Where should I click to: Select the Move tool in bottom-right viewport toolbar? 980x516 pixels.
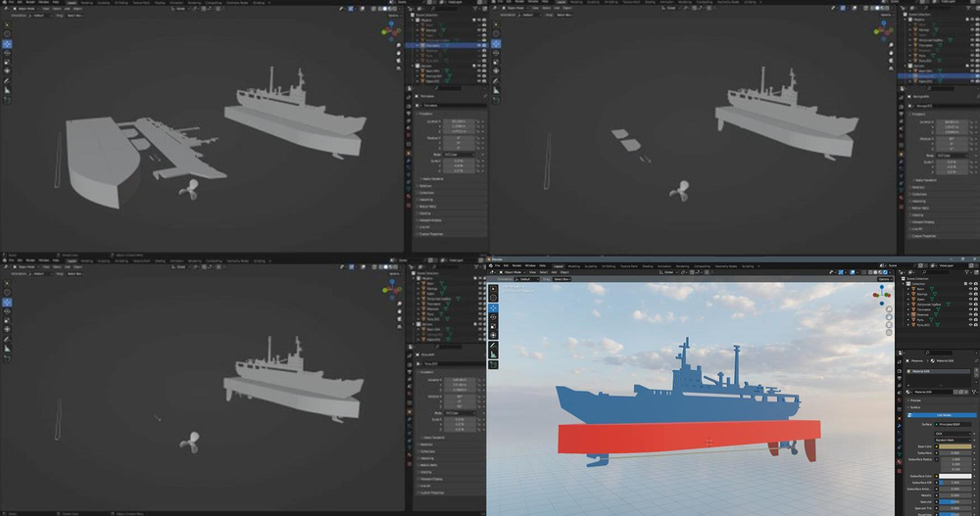[495, 308]
